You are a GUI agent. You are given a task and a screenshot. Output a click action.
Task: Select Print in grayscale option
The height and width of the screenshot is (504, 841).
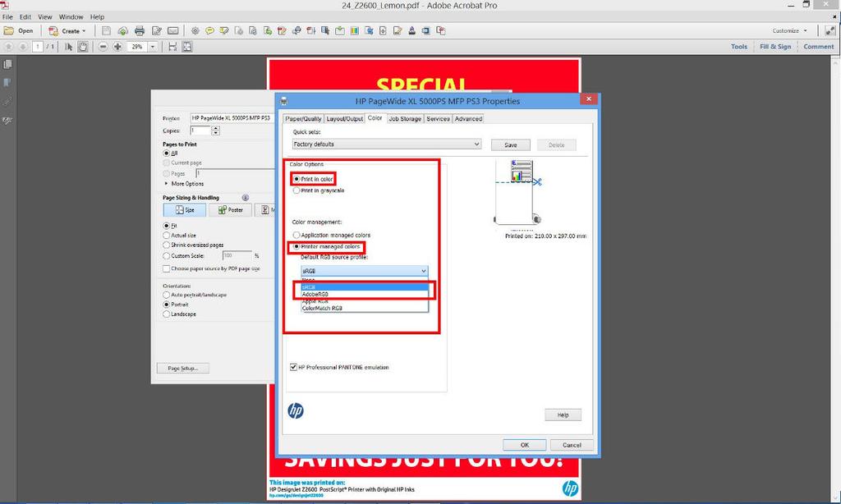(x=296, y=190)
